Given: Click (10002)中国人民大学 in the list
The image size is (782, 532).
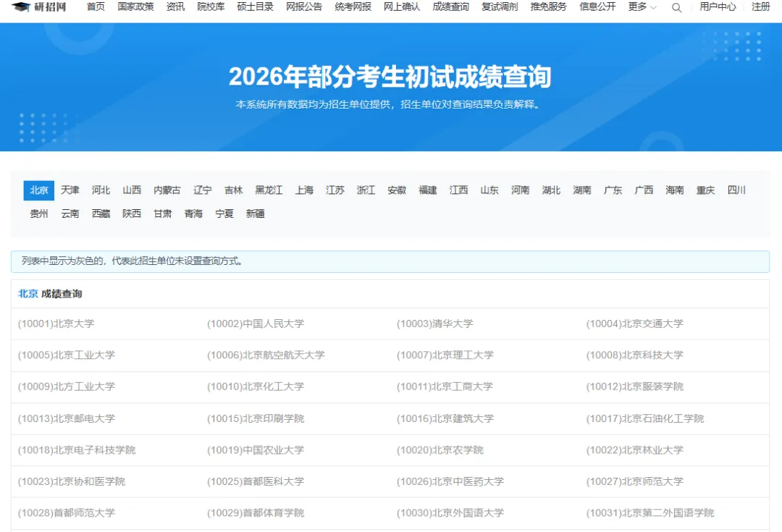Looking at the screenshot, I should point(256,324).
